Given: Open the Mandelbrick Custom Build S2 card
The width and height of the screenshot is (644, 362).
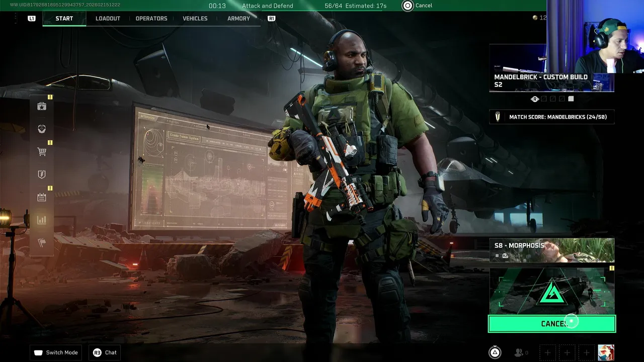Looking at the screenshot, I should [x=552, y=68].
